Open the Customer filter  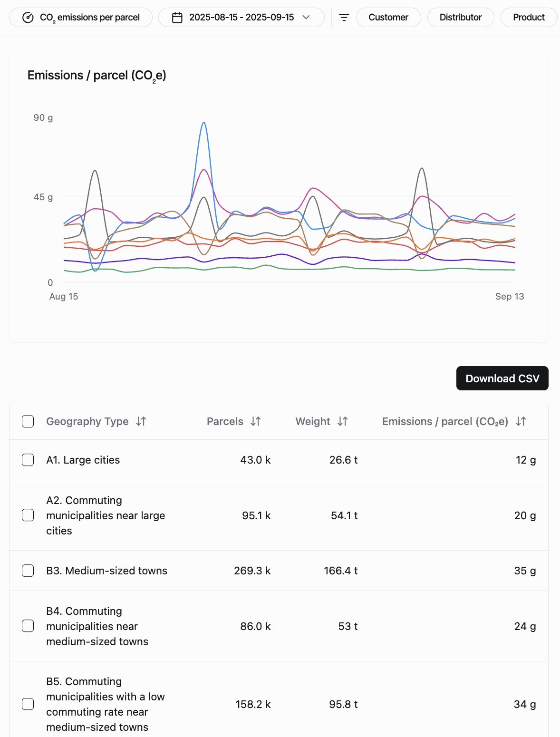388,18
